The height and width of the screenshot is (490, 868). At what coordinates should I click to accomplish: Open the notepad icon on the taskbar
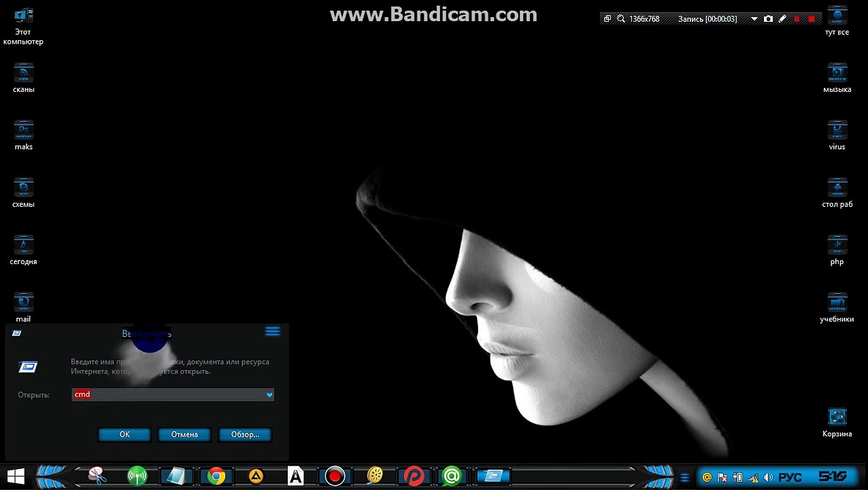click(x=177, y=476)
